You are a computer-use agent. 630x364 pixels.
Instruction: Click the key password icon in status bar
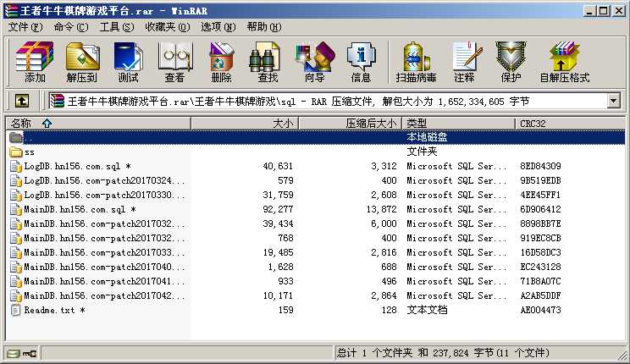[30, 354]
